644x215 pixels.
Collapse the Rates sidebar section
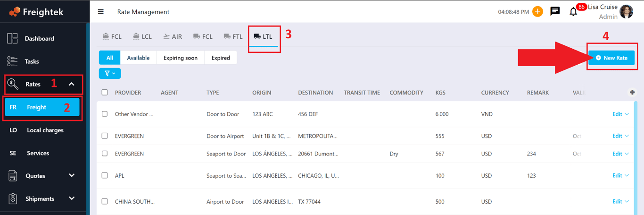[72, 84]
